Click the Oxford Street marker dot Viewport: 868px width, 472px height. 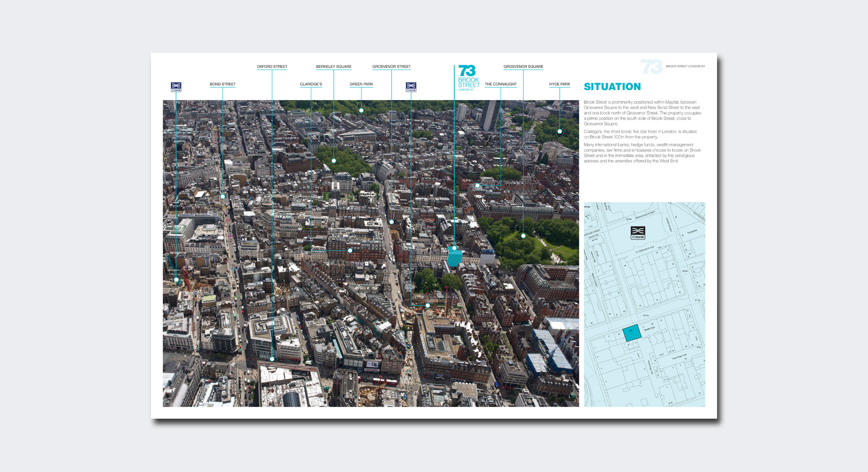272,359
